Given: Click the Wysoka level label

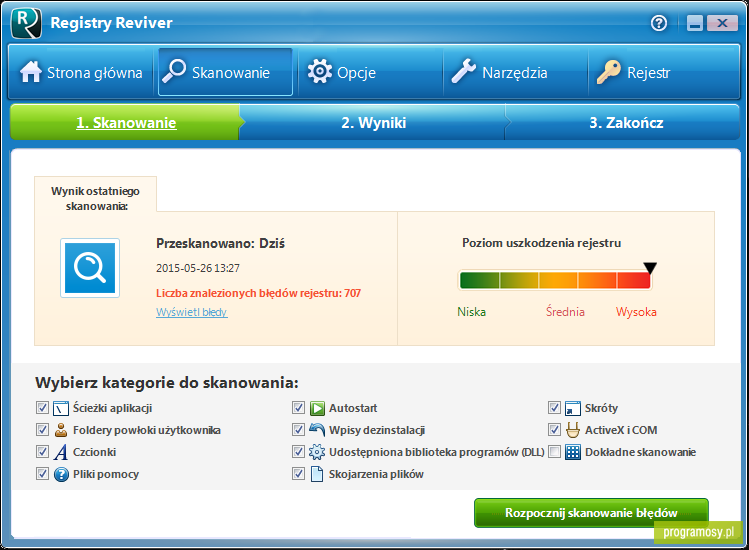Looking at the screenshot, I should [636, 312].
